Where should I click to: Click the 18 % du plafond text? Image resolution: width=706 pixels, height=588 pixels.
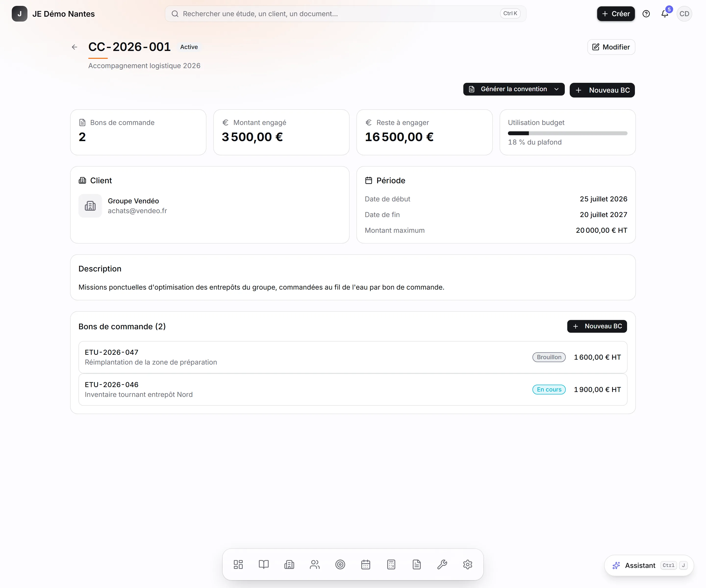535,142
